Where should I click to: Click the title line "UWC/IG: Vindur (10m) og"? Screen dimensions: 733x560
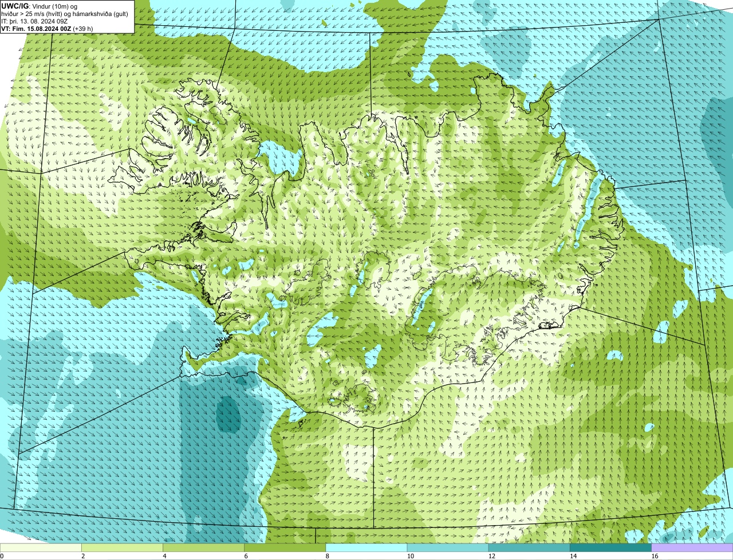click(40, 6)
